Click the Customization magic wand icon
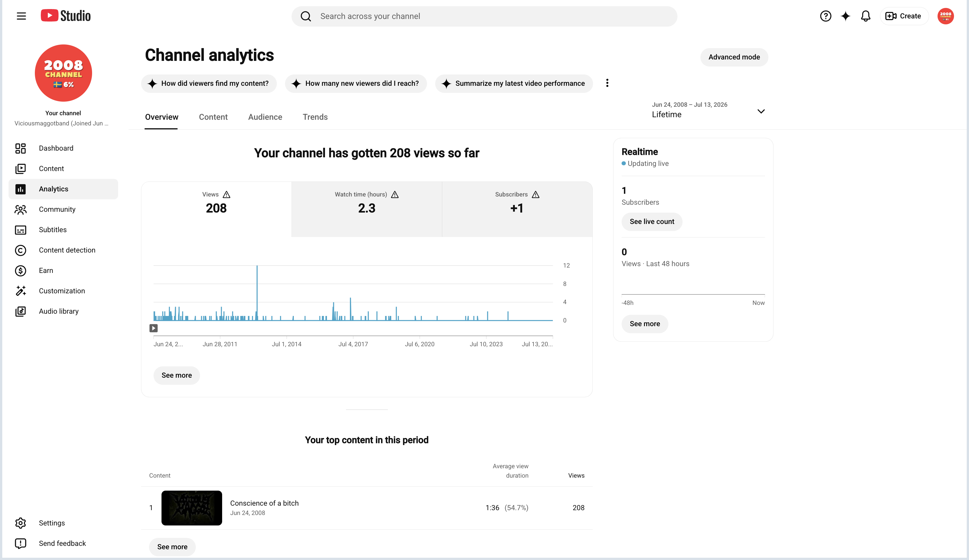This screenshot has width=969, height=560. pyautogui.click(x=20, y=291)
